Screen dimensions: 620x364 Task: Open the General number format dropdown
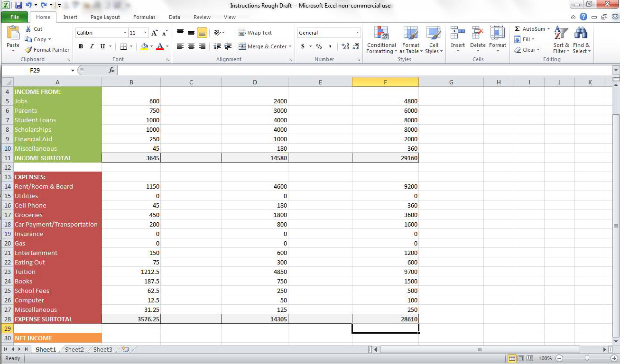[358, 33]
